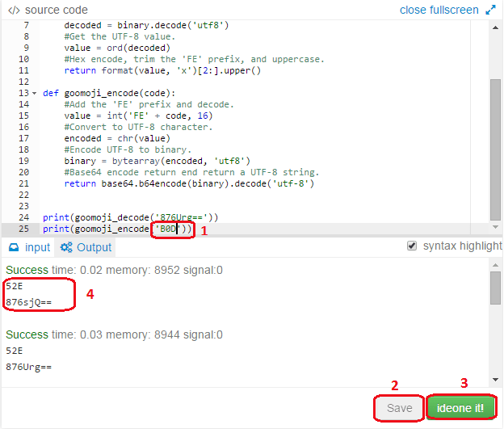Click the input tray icon
This screenshot has width=504, height=429.
[x=14, y=247]
